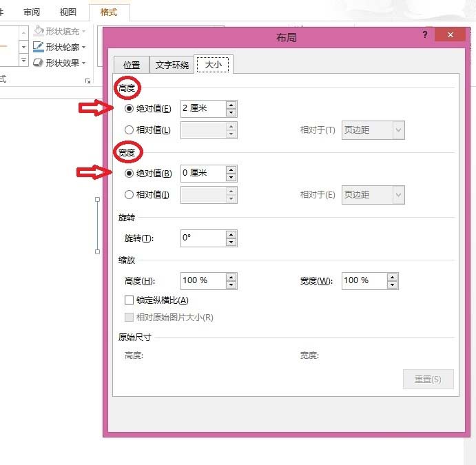Decrease 高度(H) scale percentage spinner

click(x=231, y=285)
